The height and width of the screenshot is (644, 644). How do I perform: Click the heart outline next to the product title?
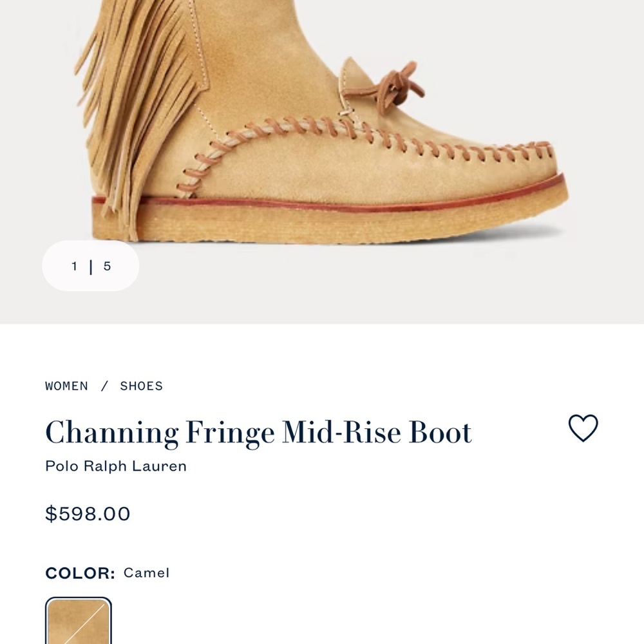click(x=583, y=428)
